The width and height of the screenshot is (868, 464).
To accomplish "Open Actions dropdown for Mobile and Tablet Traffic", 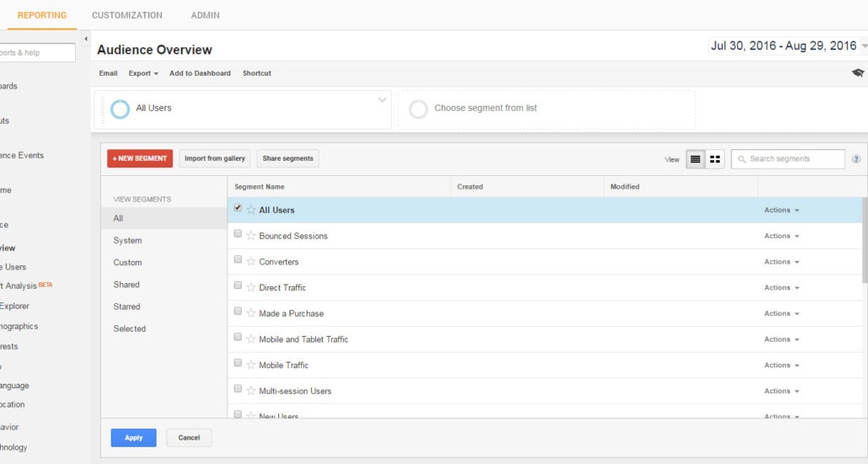I will [x=782, y=339].
